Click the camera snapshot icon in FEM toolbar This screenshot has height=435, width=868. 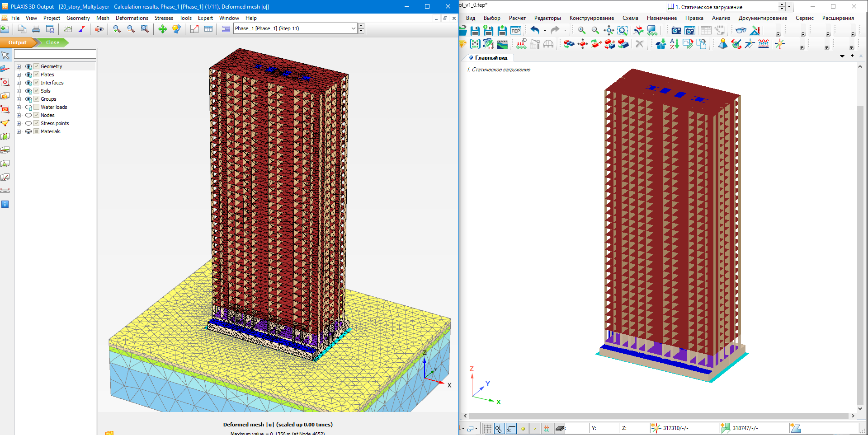point(676,30)
